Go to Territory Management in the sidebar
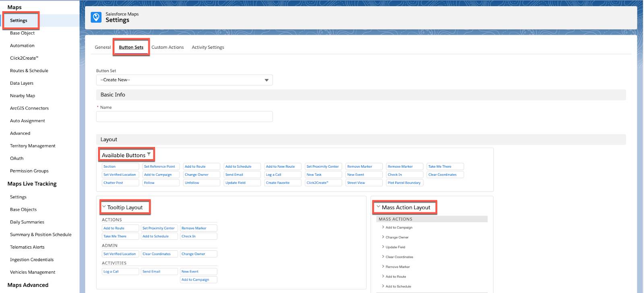The width and height of the screenshot is (644, 293). click(x=33, y=145)
